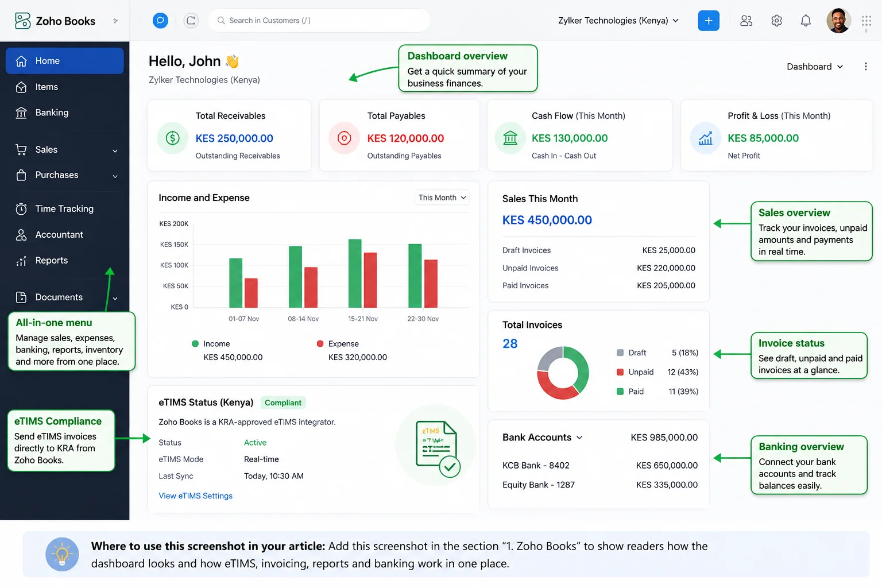
Task: Open the Zylker Technologies (Kenya) organization dropdown
Action: coord(618,21)
